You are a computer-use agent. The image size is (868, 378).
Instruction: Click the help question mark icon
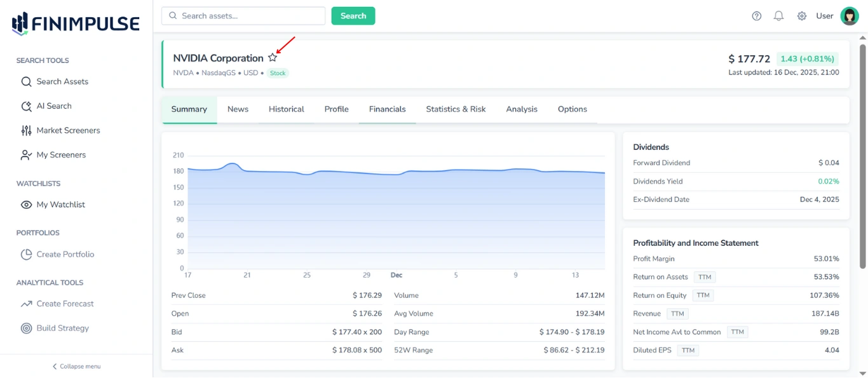pos(756,15)
